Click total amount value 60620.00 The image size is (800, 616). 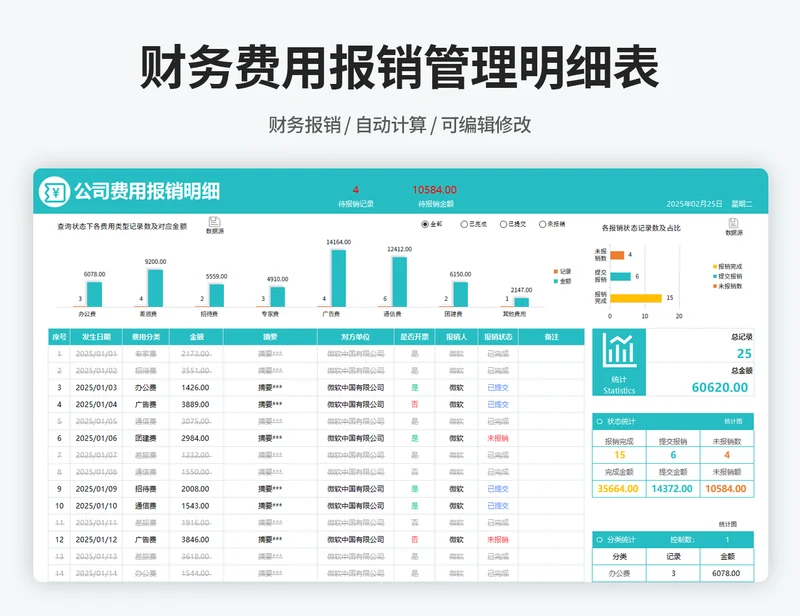[720, 387]
